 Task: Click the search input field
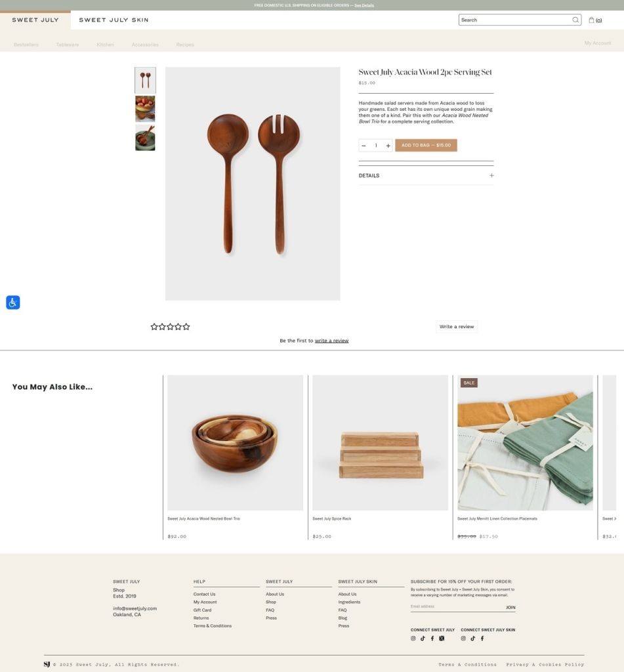coord(516,20)
